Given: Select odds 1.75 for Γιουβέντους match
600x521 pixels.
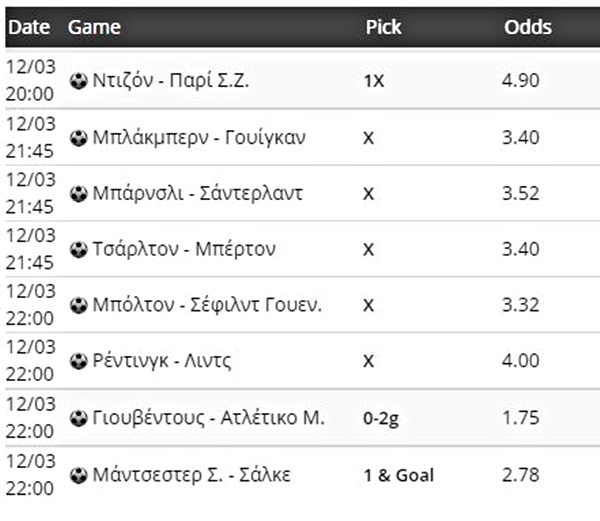Looking at the screenshot, I should (x=520, y=417).
